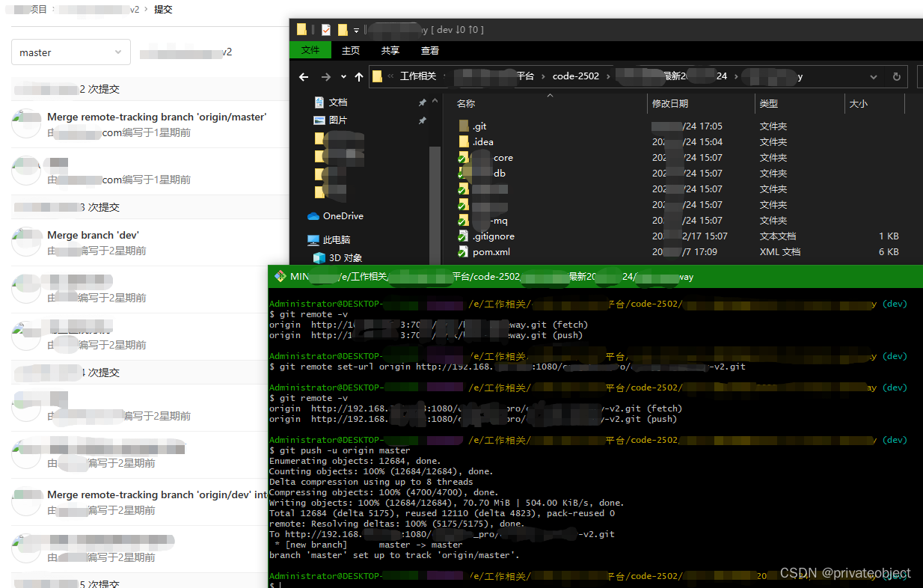Click 工作相关 in the address bar path

418,76
